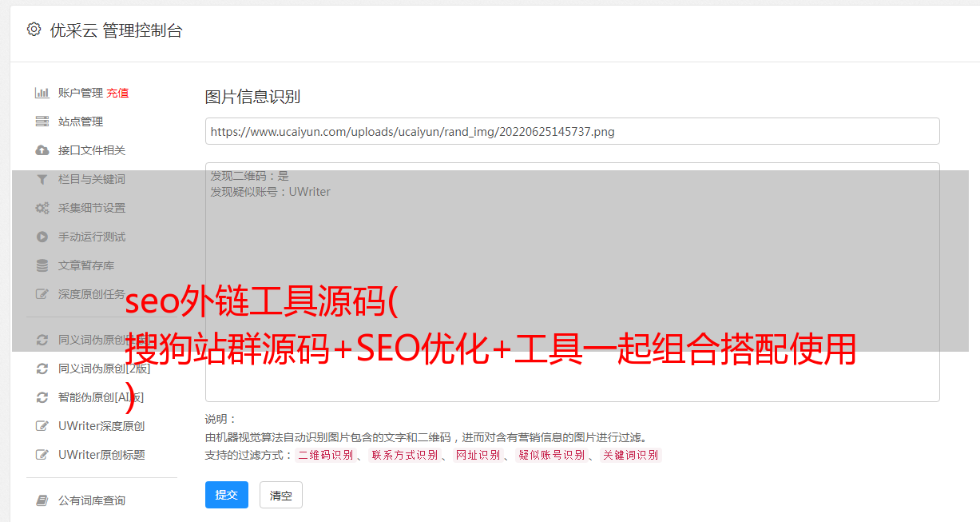Click the edit icon beside 深度原创任务
This screenshot has height=522, width=980.
[x=42, y=294]
